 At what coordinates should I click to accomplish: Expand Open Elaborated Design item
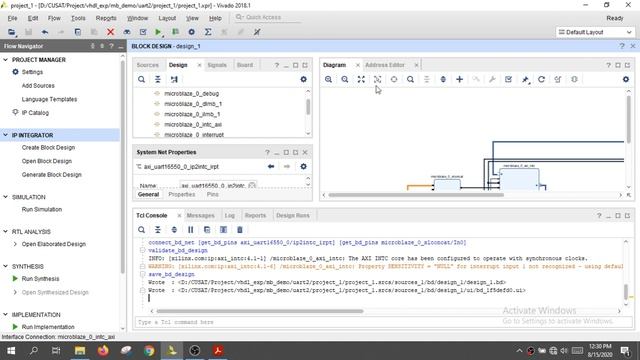pyautogui.click(x=15, y=244)
